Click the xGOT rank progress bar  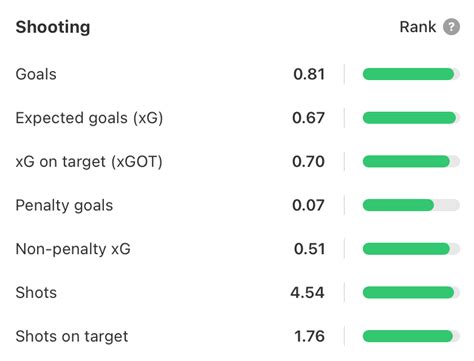tap(411, 161)
